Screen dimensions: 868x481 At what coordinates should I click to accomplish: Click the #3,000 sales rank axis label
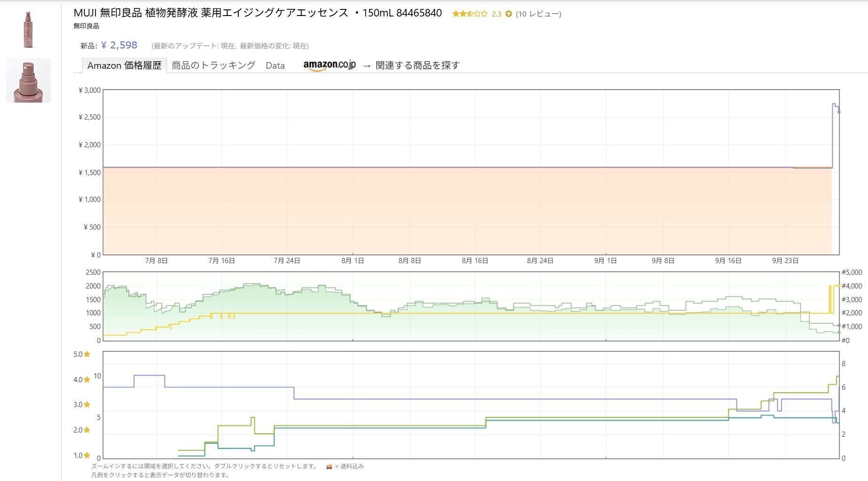[852, 299]
